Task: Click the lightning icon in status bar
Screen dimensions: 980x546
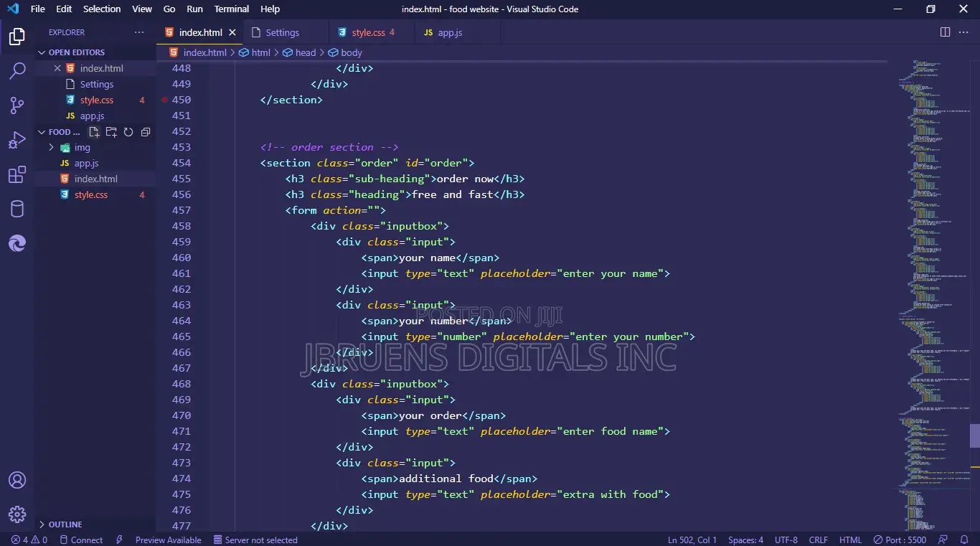Action: click(x=119, y=540)
